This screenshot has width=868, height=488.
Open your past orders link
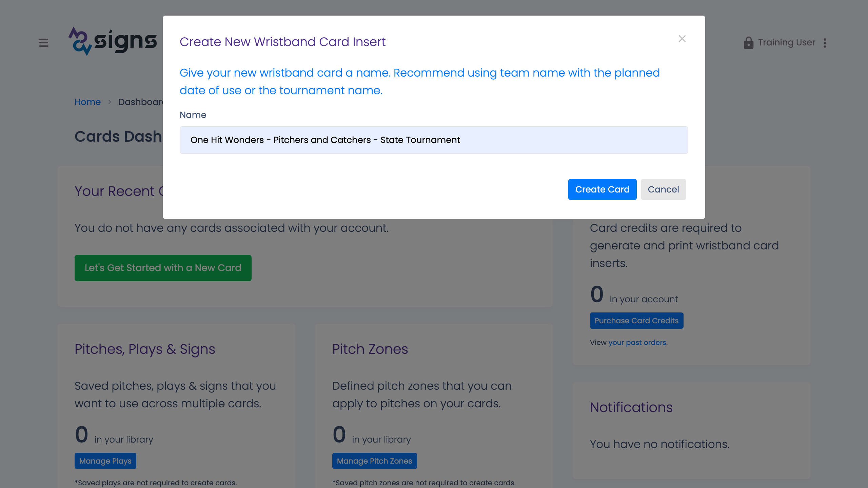pyautogui.click(x=637, y=343)
